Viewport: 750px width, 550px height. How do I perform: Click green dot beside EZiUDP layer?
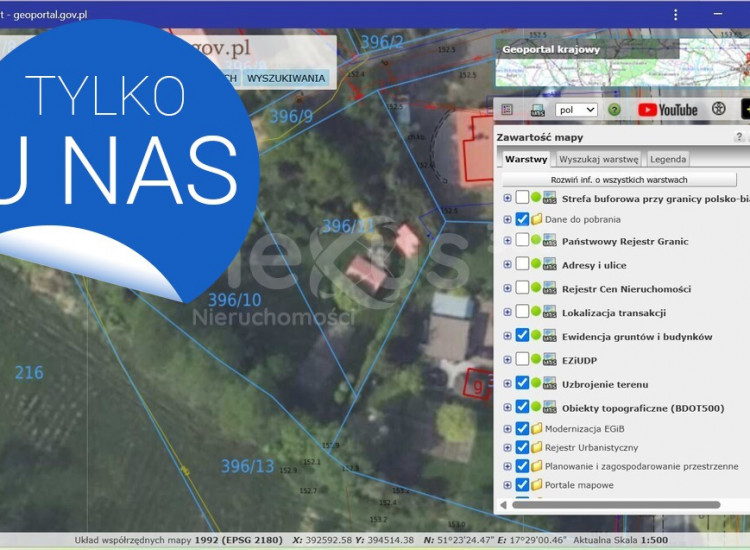pyautogui.click(x=536, y=359)
